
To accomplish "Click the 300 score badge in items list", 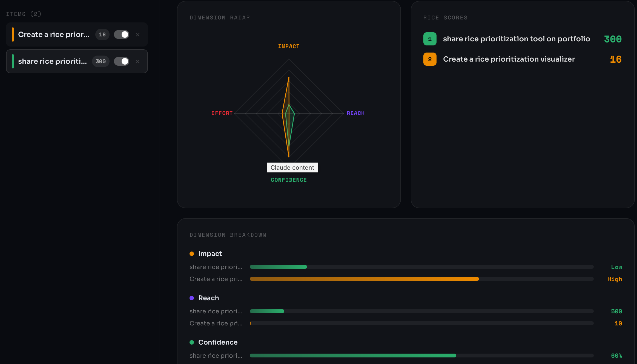I will 101,61.
